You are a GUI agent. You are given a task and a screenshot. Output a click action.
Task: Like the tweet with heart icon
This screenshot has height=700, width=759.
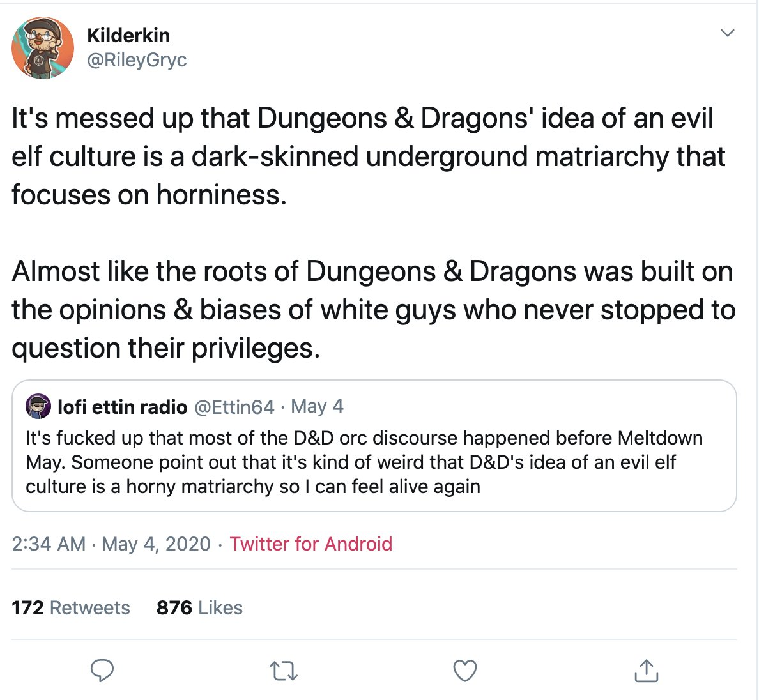[x=464, y=671]
